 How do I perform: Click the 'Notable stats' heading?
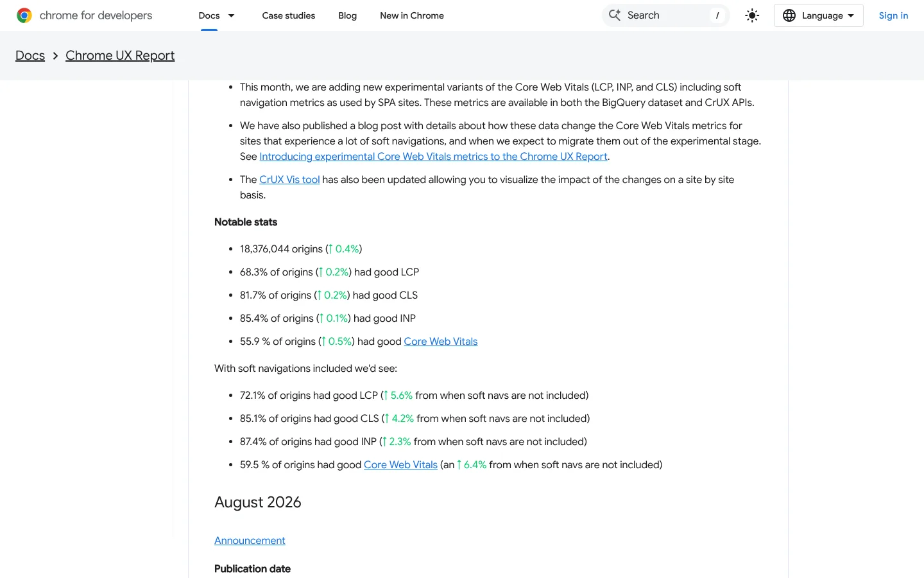click(x=246, y=222)
